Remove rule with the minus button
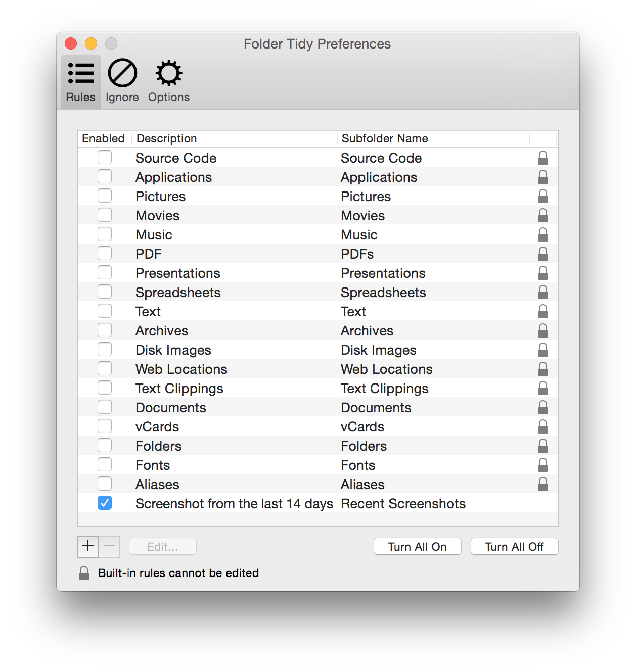Viewport: 636px width, 672px height. click(109, 546)
